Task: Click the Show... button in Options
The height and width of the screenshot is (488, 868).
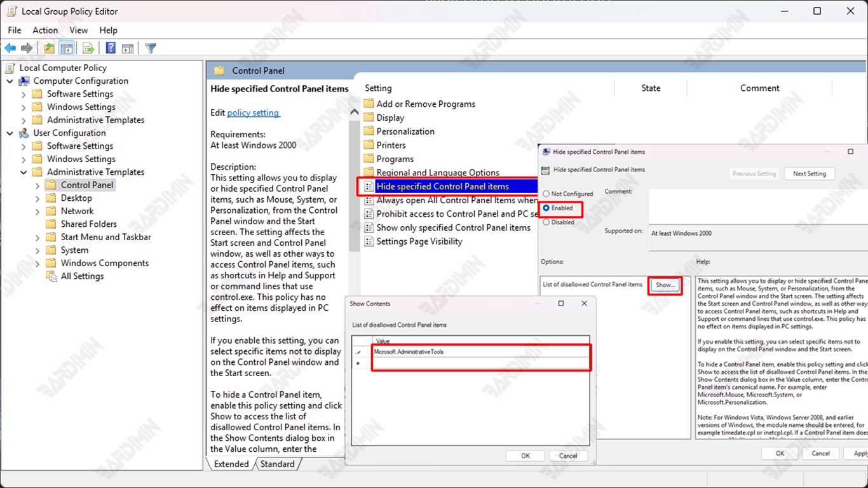Action: click(x=665, y=285)
